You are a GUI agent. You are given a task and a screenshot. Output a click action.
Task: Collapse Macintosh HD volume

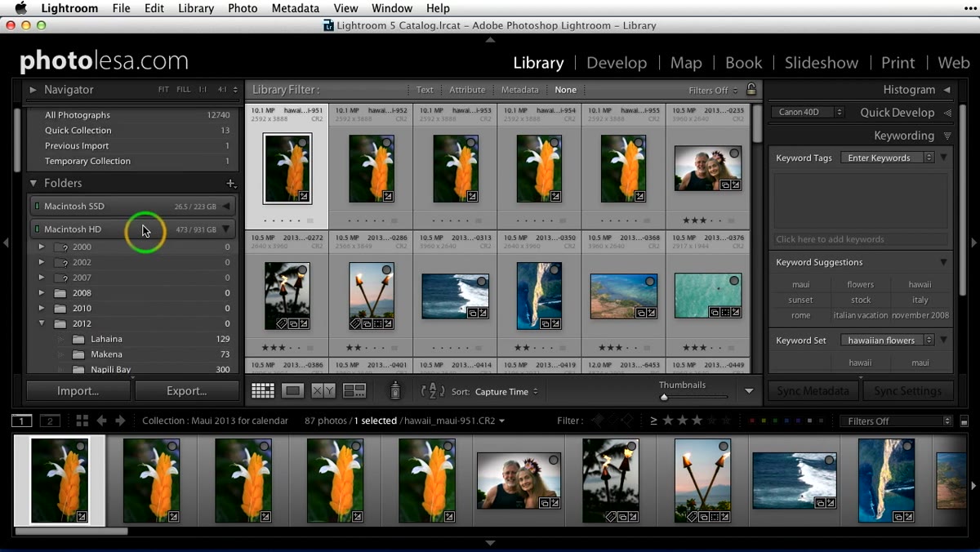(x=226, y=229)
